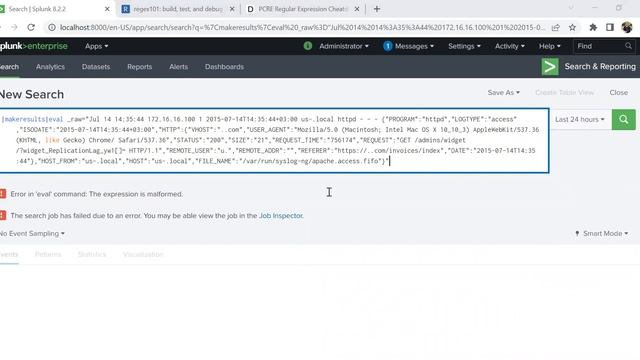Open the Apps dropdown menu
The image size is (640, 360).
[x=96, y=46]
